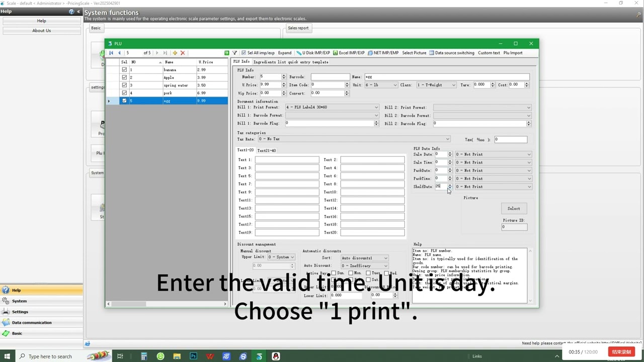Viewport: 644px width, 362px height.
Task: Open the Settings sidebar section
Action: click(41, 312)
